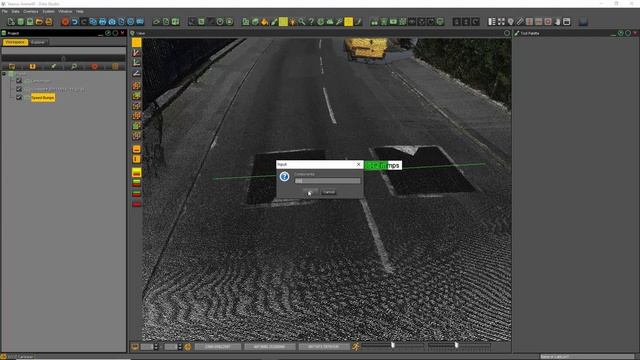Click the question mark help toolbar icon
The image size is (640, 360).
pos(311,22)
